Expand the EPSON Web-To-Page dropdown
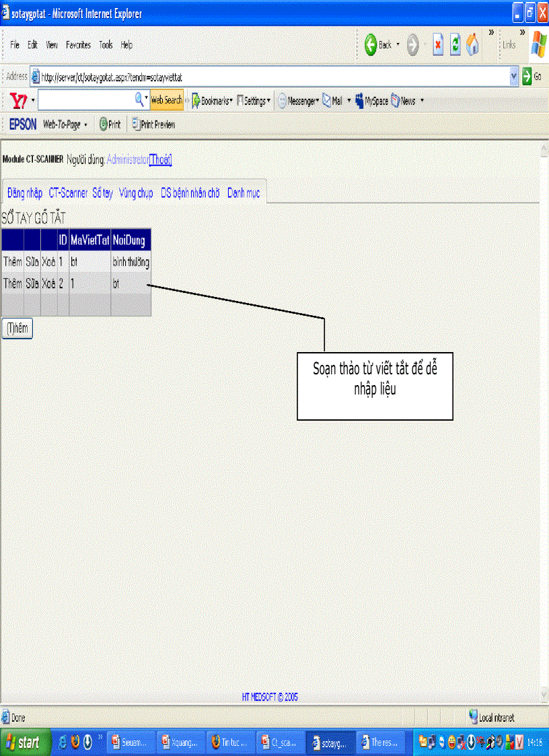549x756 pixels. point(85,125)
